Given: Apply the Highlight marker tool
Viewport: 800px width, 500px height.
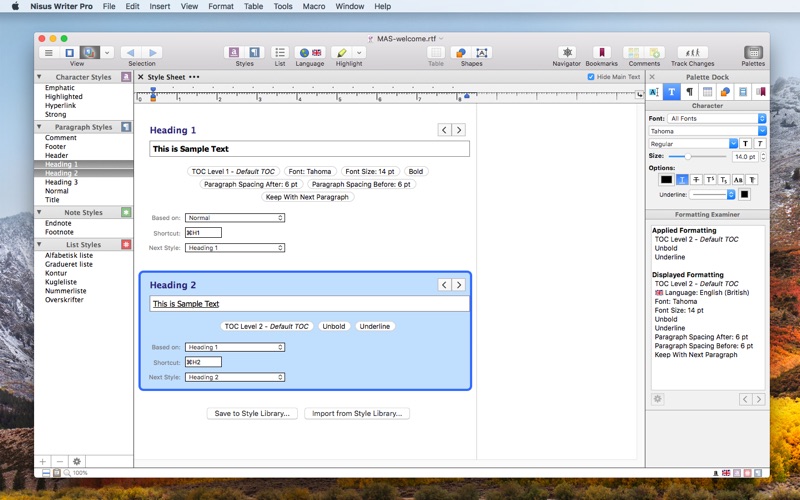Looking at the screenshot, I should point(342,53).
